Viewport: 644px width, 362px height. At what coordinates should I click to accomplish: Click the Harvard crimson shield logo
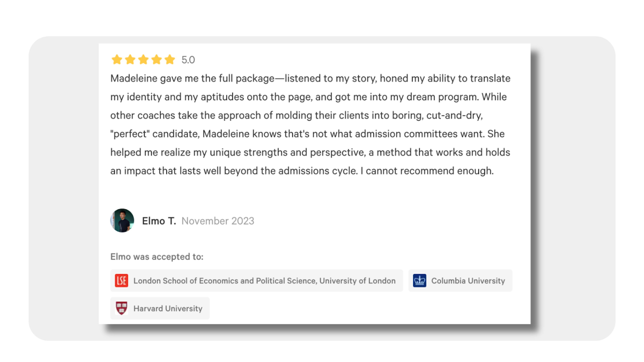pos(121,308)
